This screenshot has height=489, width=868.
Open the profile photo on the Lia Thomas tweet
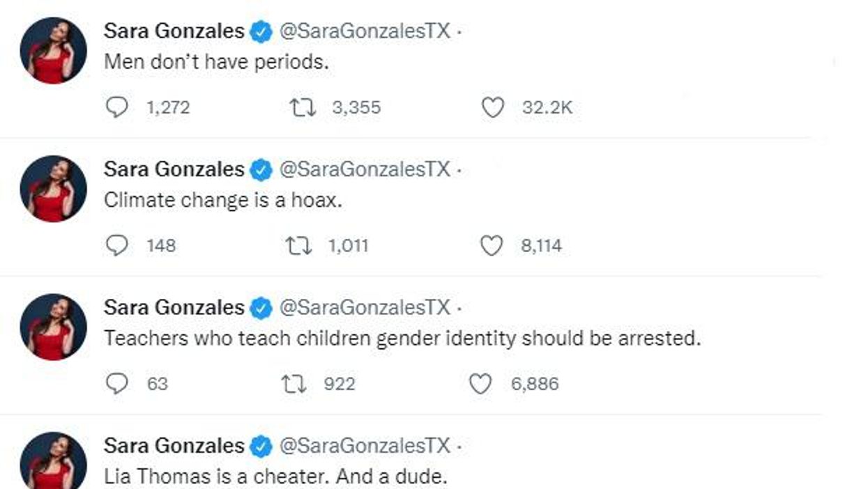[54, 461]
